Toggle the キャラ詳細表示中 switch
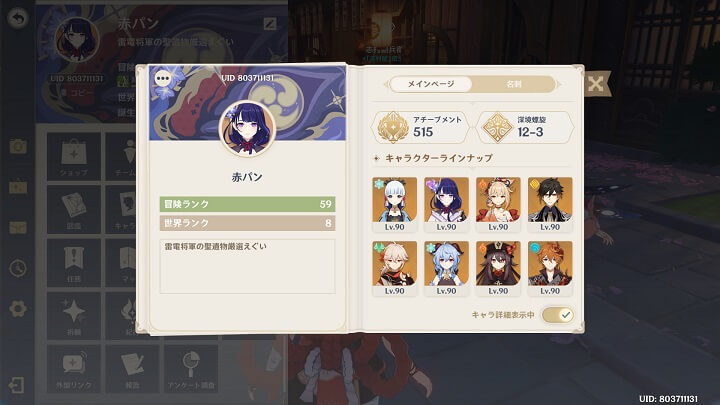 [557, 315]
